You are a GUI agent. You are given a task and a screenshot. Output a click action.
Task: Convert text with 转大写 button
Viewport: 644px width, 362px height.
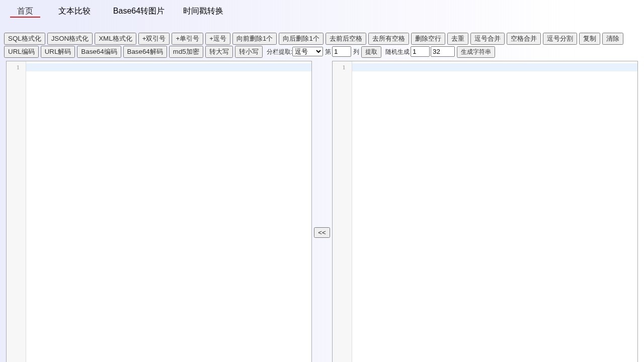point(219,52)
